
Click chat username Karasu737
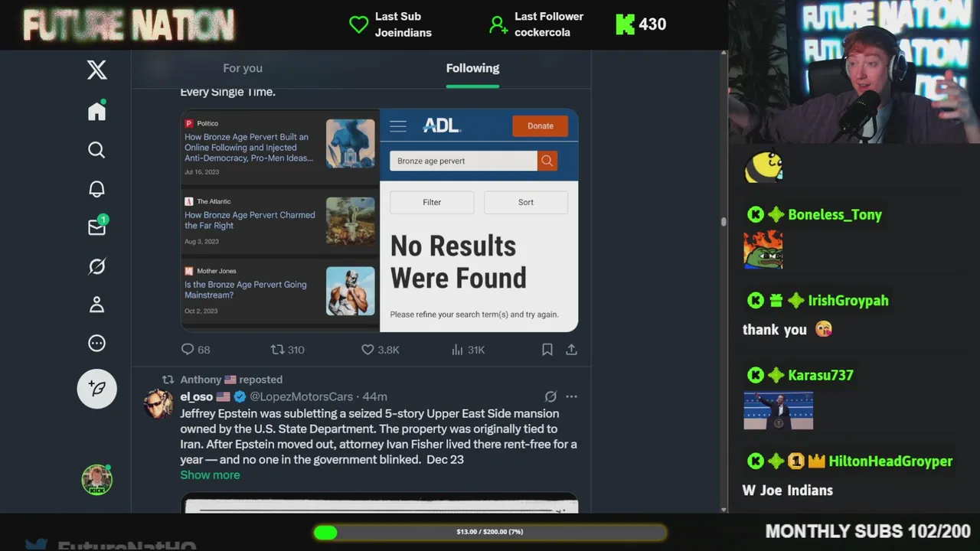coord(820,375)
